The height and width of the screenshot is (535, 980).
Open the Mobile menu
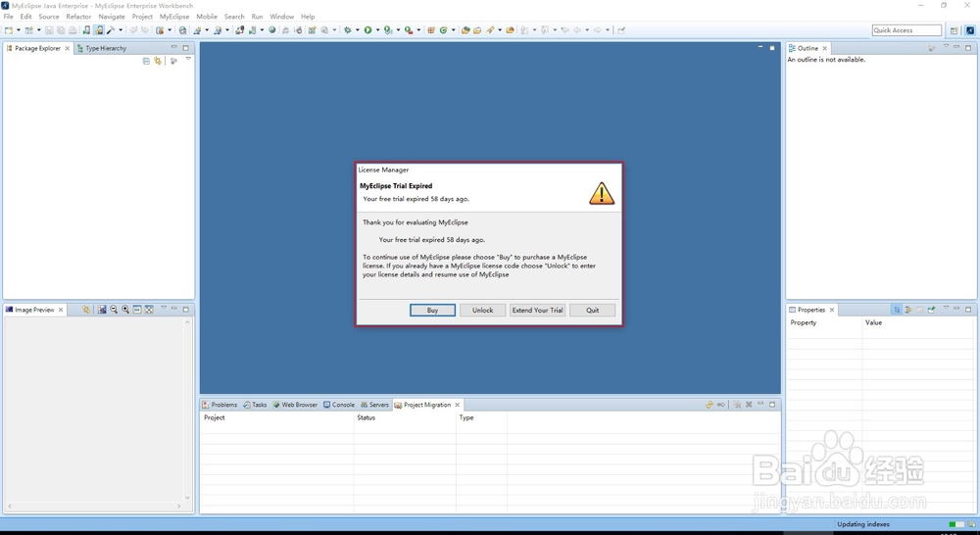pos(207,17)
